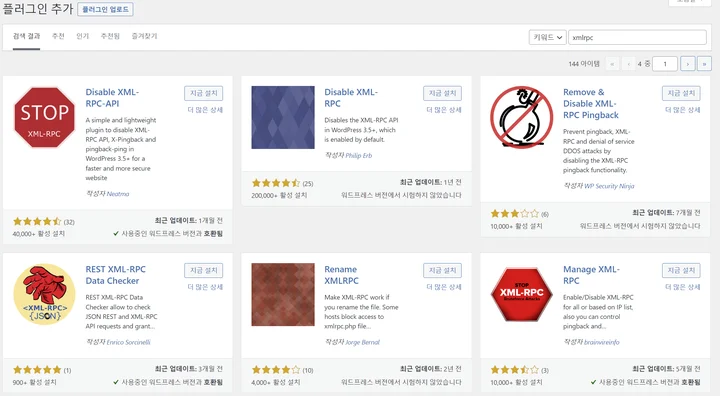The image size is (720, 396).
Task: Click 40,000+ 활성 설치 text
Action: (39, 234)
